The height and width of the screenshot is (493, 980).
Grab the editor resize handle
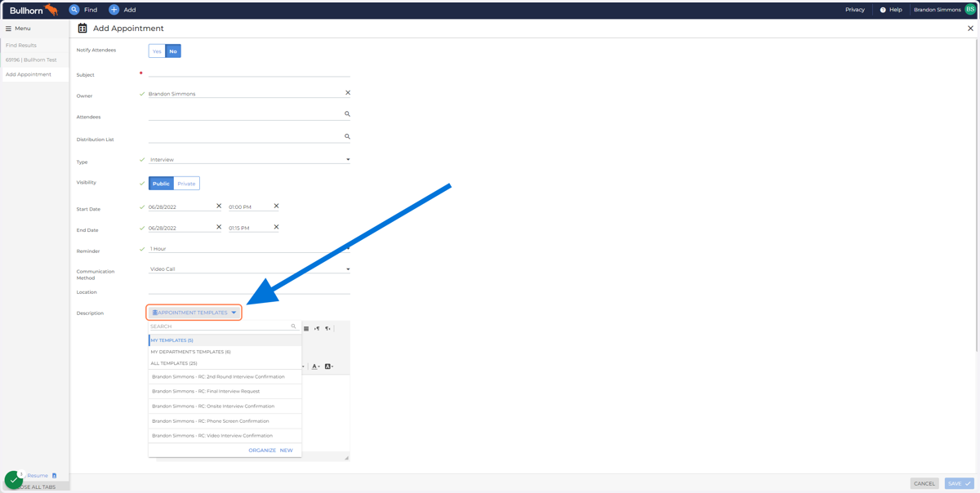[x=346, y=458]
